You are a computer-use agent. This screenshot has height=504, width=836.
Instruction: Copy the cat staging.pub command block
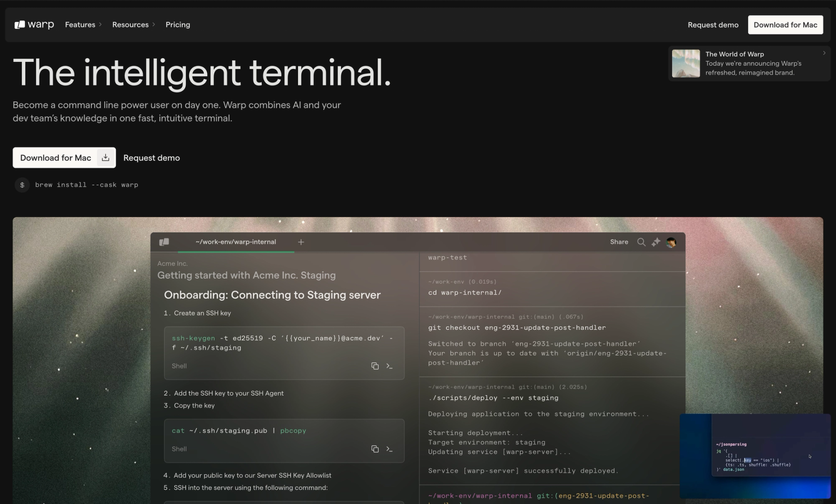375,449
